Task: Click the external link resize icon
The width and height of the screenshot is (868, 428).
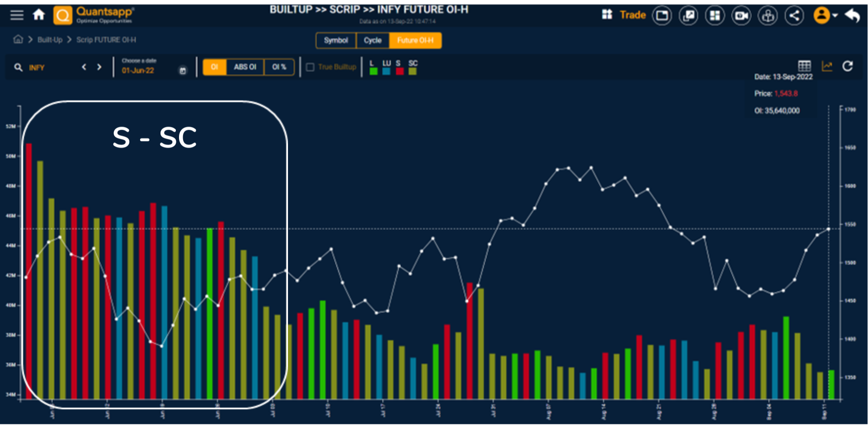Action: (x=688, y=15)
